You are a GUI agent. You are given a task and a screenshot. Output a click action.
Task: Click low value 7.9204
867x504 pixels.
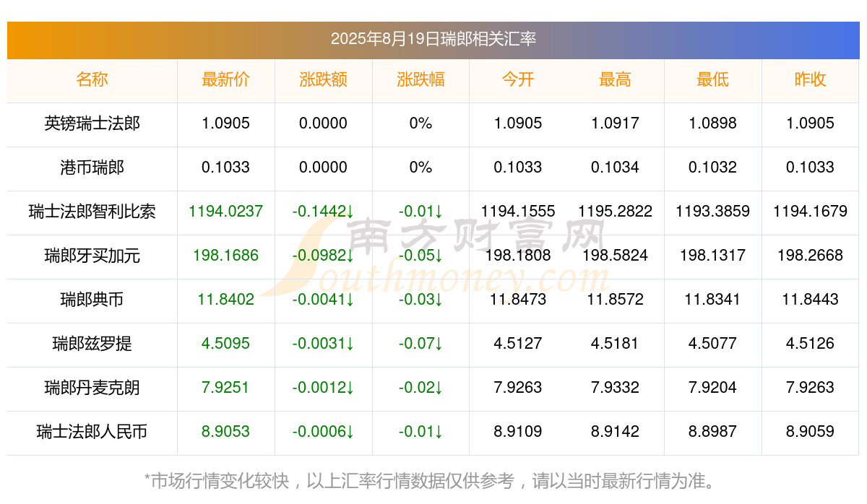[712, 388]
